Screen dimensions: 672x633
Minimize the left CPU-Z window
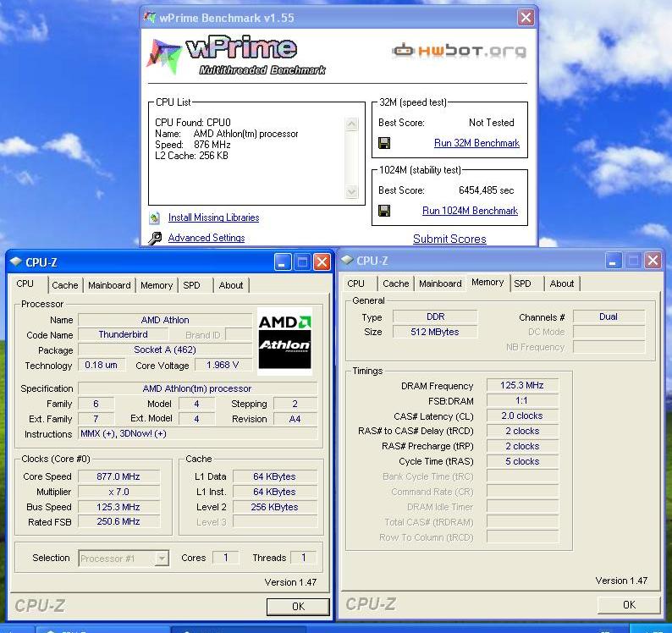(x=283, y=261)
